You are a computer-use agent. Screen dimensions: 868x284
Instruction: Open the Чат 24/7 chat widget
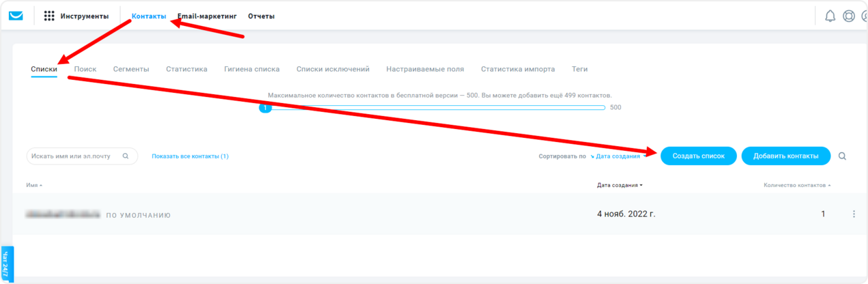coord(7,264)
